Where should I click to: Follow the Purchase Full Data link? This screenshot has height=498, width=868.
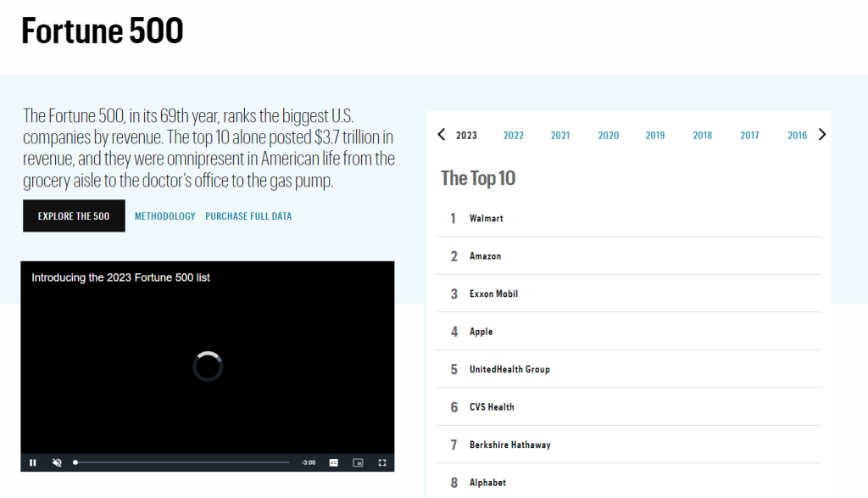click(x=248, y=216)
